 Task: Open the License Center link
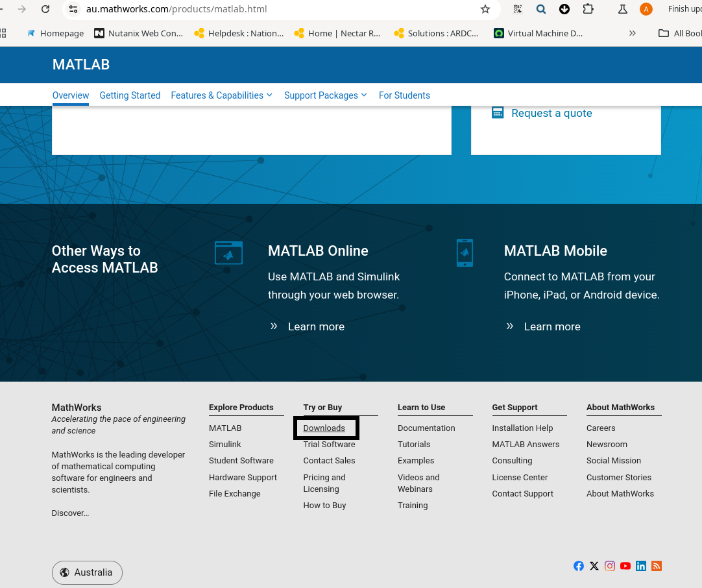pyautogui.click(x=520, y=478)
